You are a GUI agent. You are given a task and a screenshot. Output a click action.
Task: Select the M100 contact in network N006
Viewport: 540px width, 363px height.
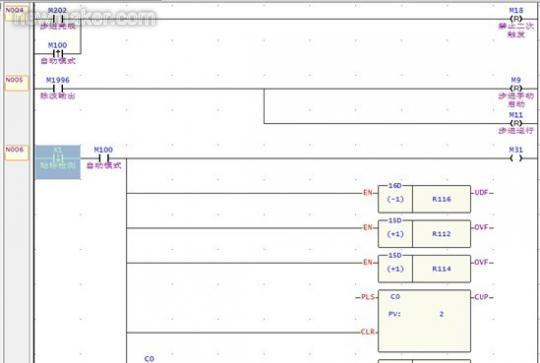click(x=103, y=158)
